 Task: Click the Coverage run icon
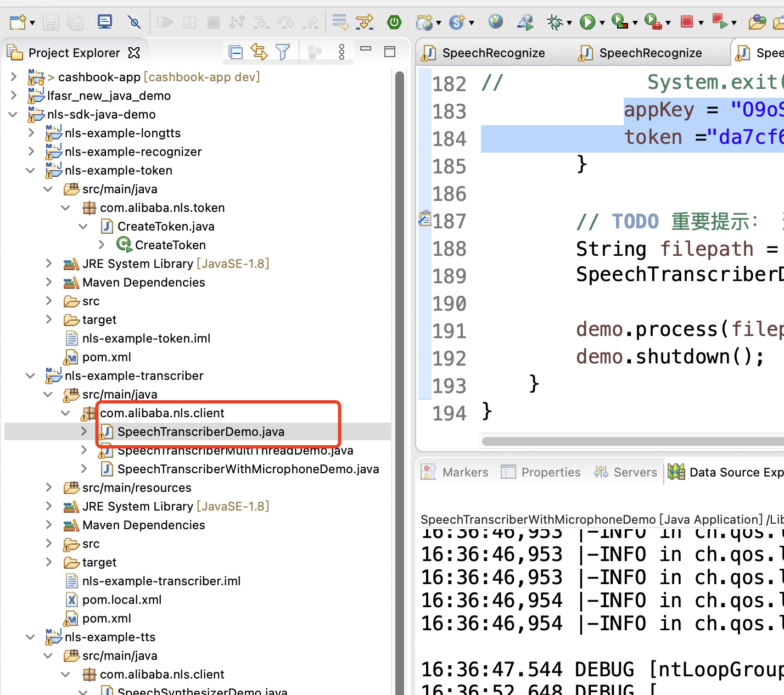[x=620, y=22]
